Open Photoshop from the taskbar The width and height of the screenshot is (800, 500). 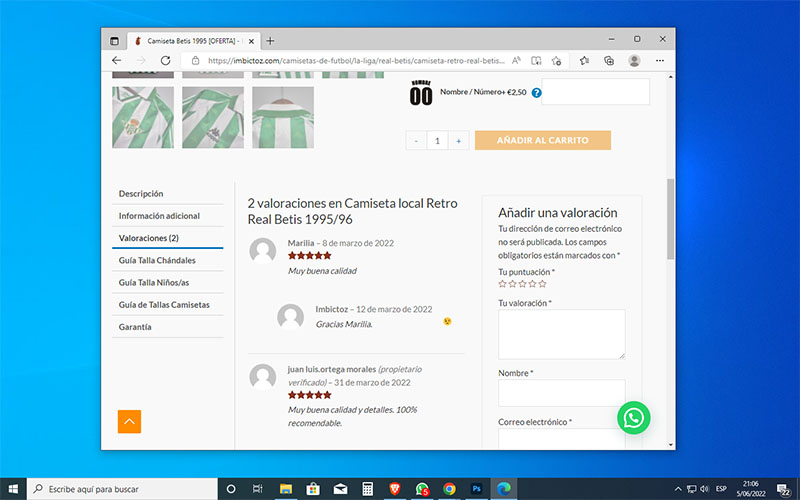477,489
